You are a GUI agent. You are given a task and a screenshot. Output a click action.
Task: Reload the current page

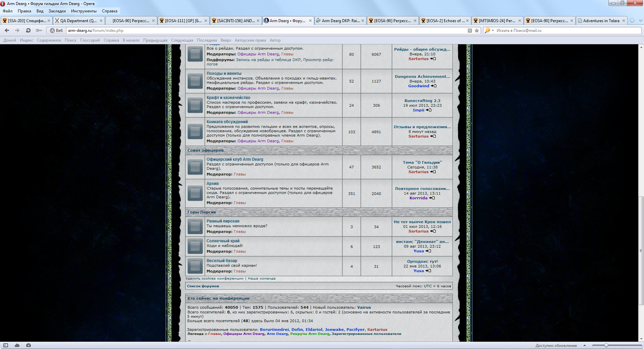point(28,31)
